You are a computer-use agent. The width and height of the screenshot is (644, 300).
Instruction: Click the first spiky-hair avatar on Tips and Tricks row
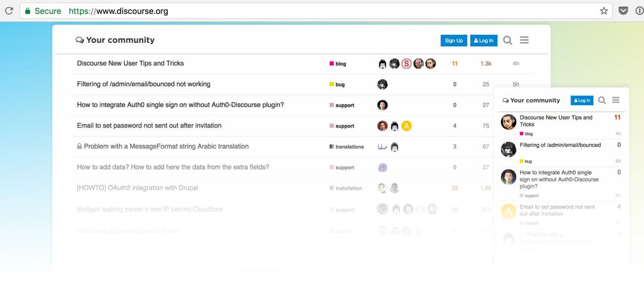382,63
